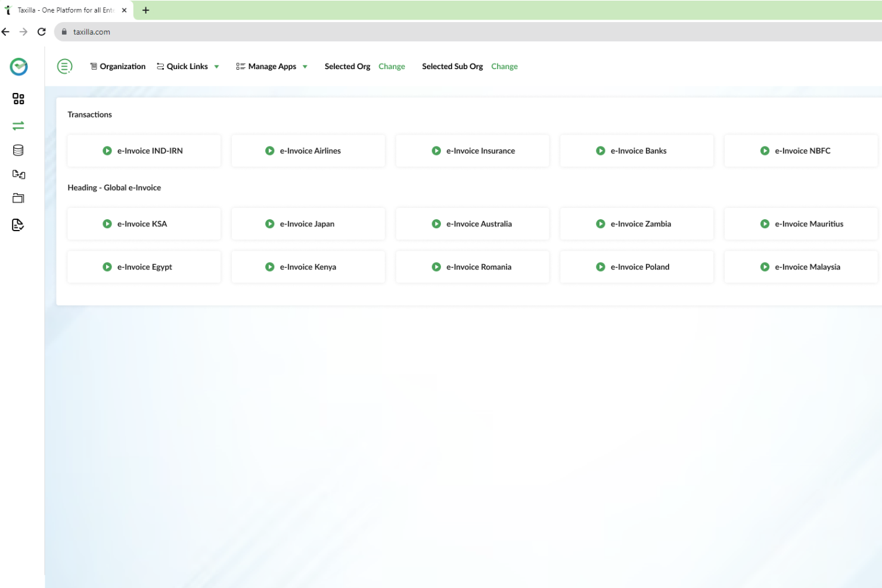Expand the Quick Links dropdown

pyautogui.click(x=216, y=66)
